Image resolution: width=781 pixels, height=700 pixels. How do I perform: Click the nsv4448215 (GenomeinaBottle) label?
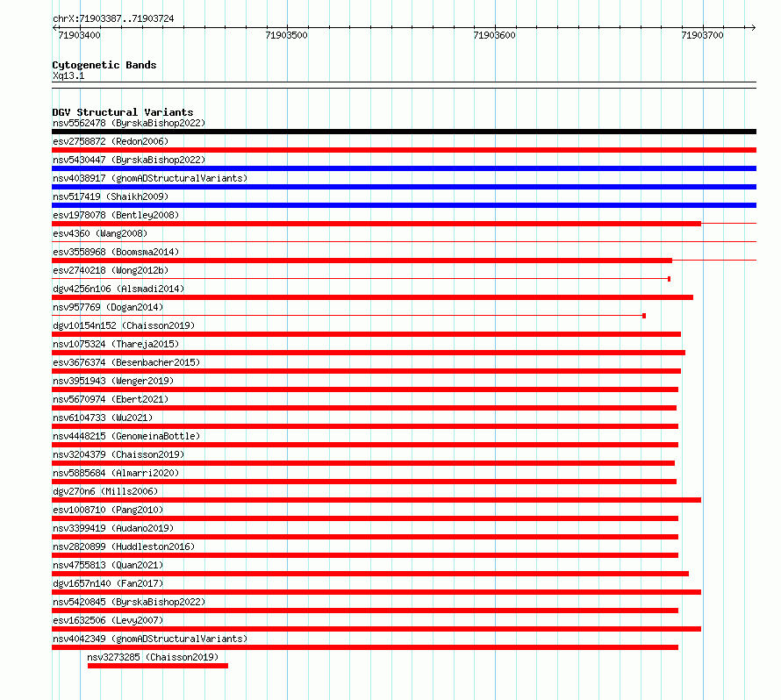coord(126,436)
